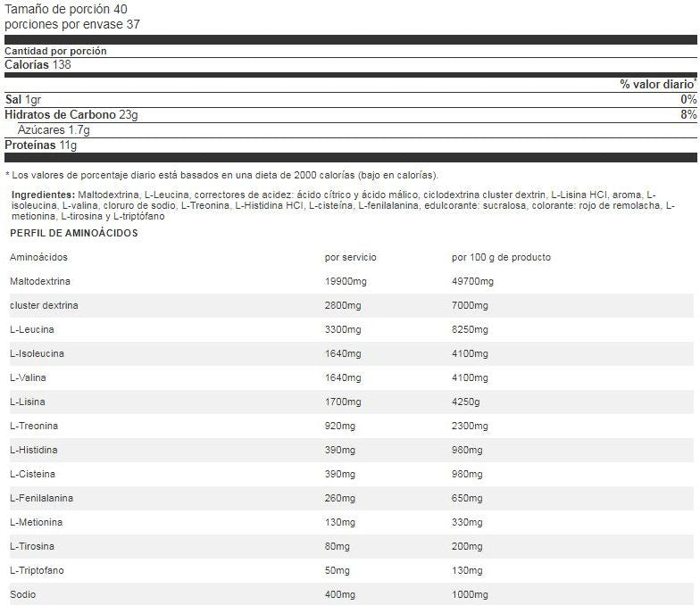Click the '2300mg' value

click(x=470, y=426)
